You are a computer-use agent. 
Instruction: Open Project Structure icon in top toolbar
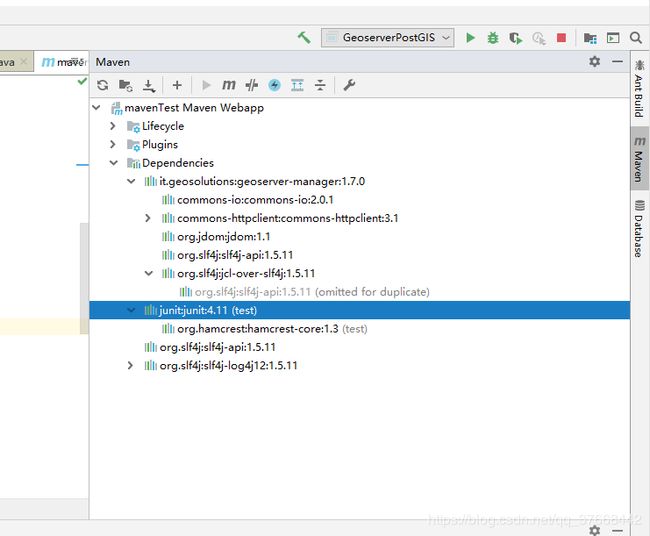(590, 38)
